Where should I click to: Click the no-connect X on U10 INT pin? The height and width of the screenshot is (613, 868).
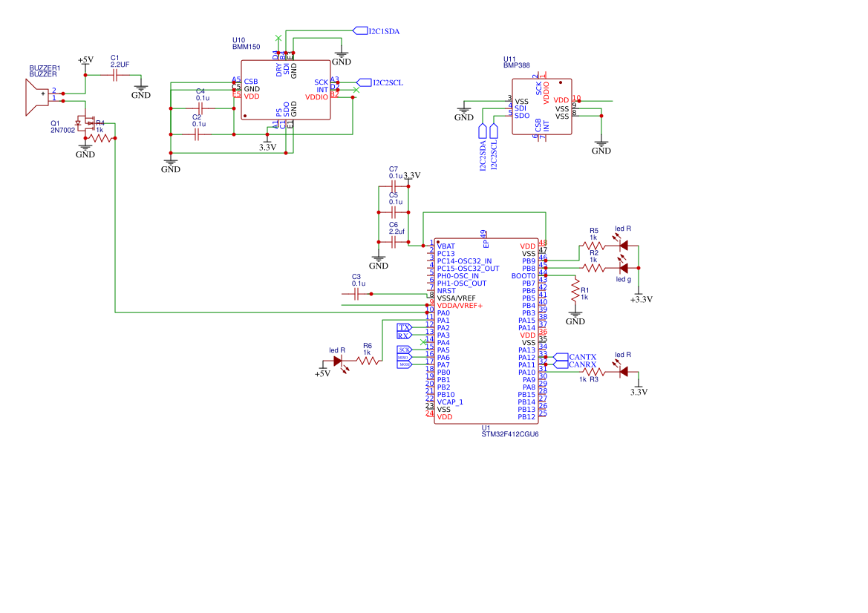(x=356, y=90)
